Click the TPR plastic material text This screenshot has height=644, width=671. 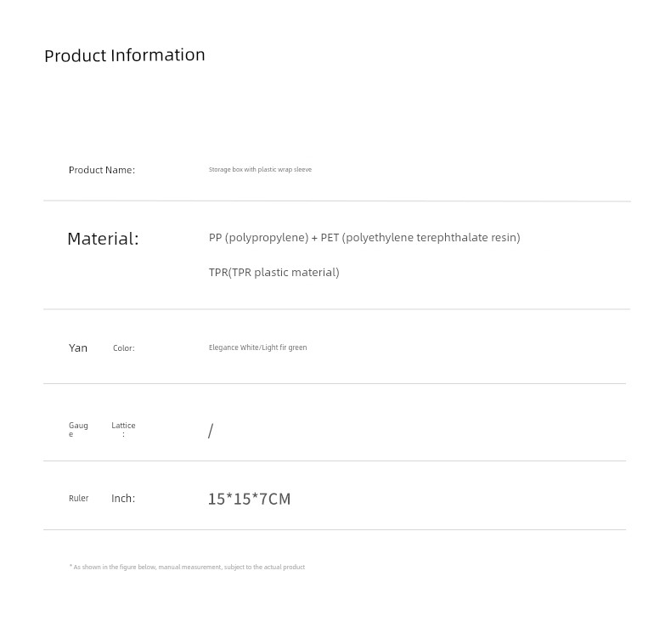pos(273,273)
